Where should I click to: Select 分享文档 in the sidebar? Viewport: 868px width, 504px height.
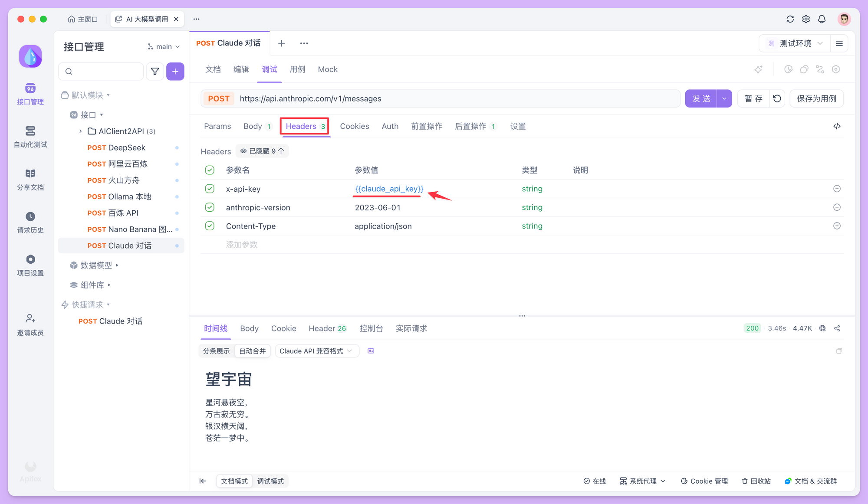(30, 180)
